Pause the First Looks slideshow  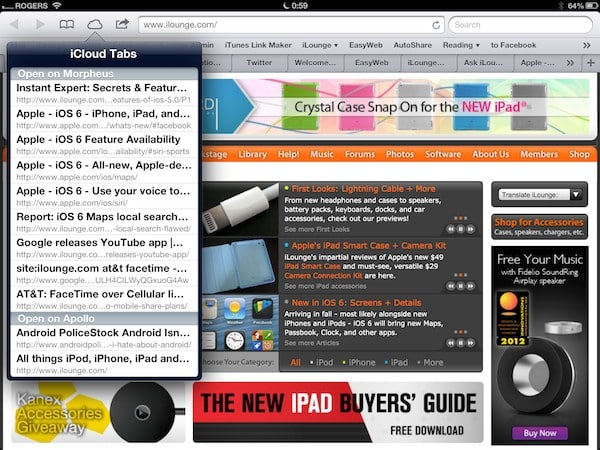[461, 229]
